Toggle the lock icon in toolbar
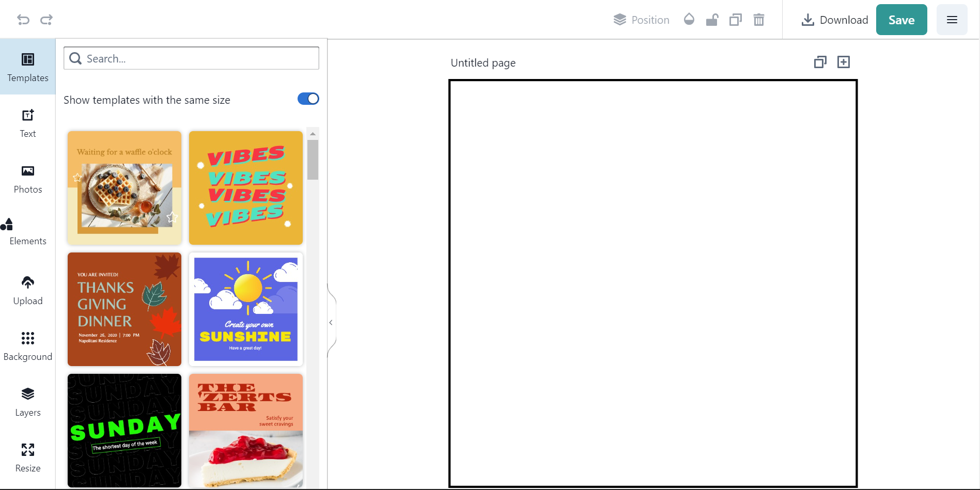Image resolution: width=980 pixels, height=490 pixels. point(712,20)
